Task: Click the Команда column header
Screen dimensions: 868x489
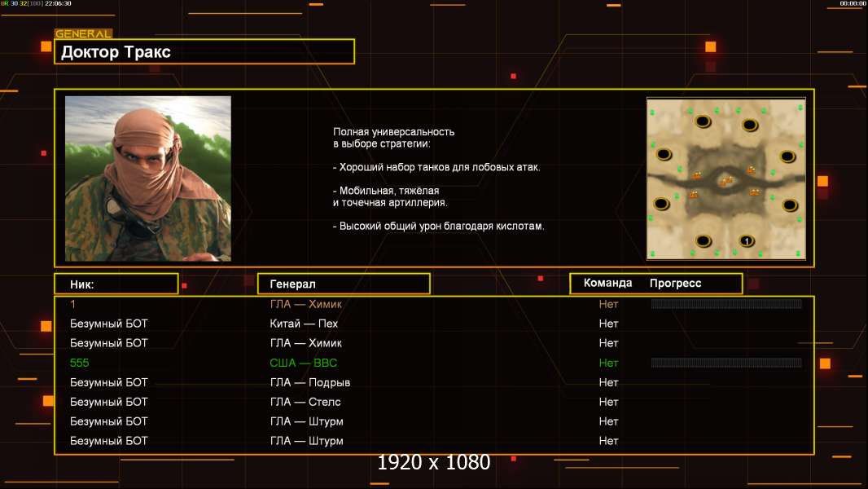Action: point(607,283)
